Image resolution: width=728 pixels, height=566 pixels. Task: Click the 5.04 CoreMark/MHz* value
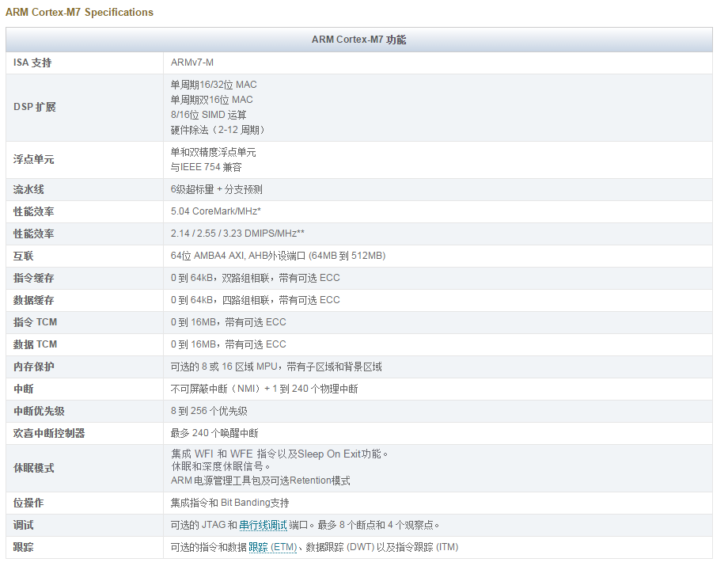[x=216, y=211]
